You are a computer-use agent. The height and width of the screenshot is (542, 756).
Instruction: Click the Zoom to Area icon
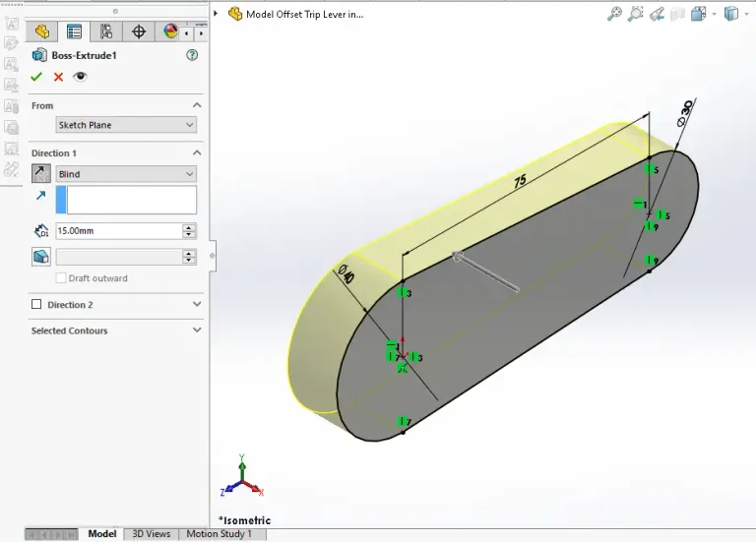[x=636, y=14]
